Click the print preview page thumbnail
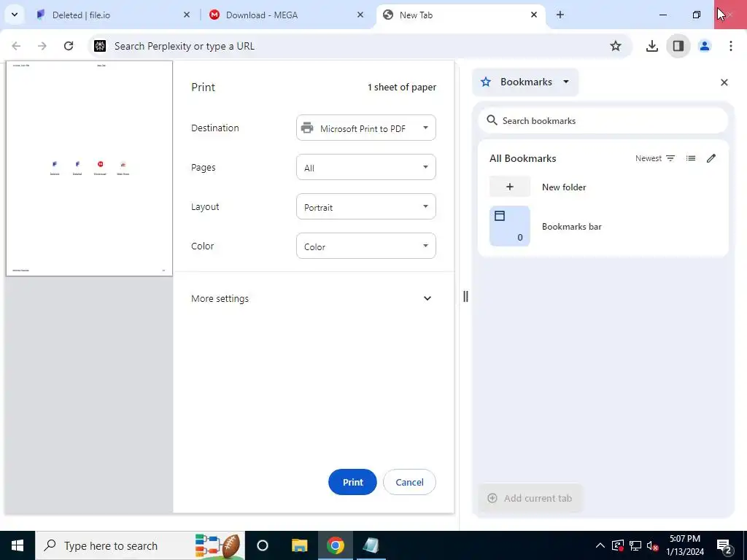747x560 pixels. (x=89, y=168)
